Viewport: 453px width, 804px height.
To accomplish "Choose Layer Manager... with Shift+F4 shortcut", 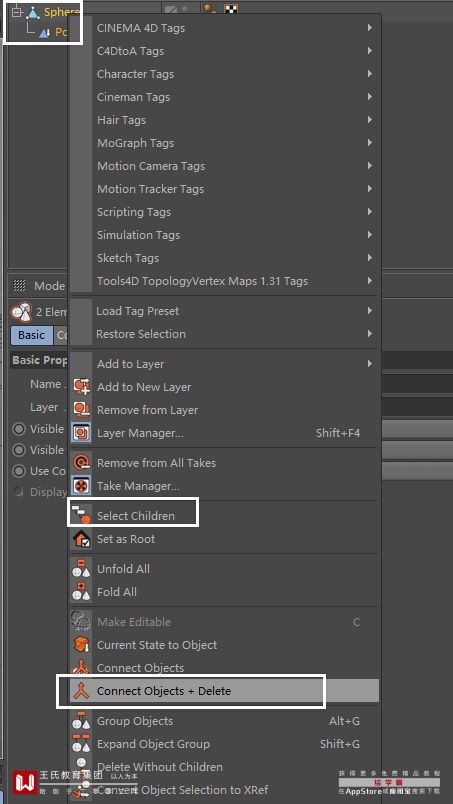I will click(x=225, y=433).
